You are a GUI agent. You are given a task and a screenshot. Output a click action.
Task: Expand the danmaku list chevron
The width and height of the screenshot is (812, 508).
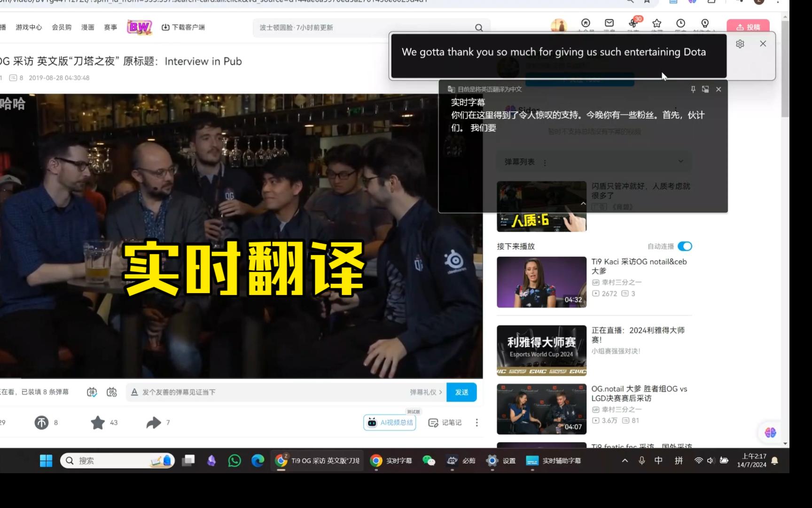(x=681, y=161)
